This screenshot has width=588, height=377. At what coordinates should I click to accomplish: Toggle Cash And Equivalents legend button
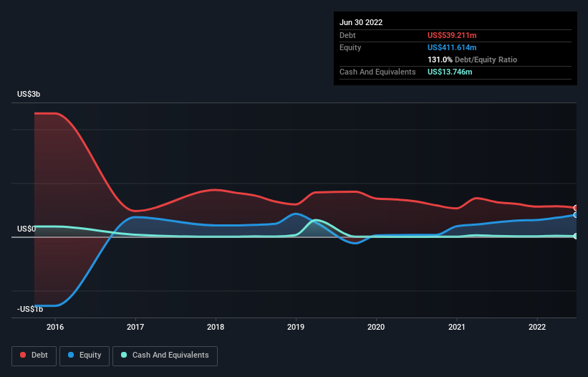click(165, 355)
